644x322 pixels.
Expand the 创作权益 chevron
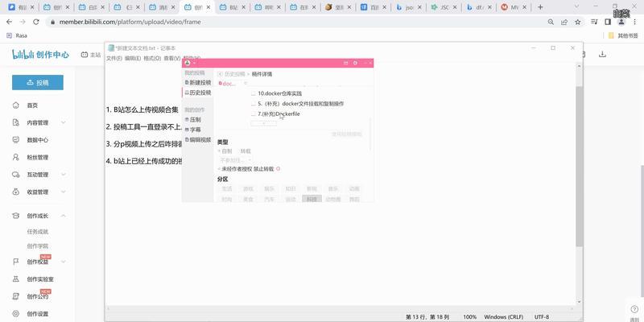click(x=64, y=262)
